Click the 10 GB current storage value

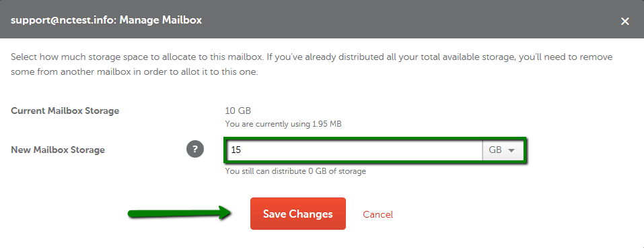click(x=238, y=111)
